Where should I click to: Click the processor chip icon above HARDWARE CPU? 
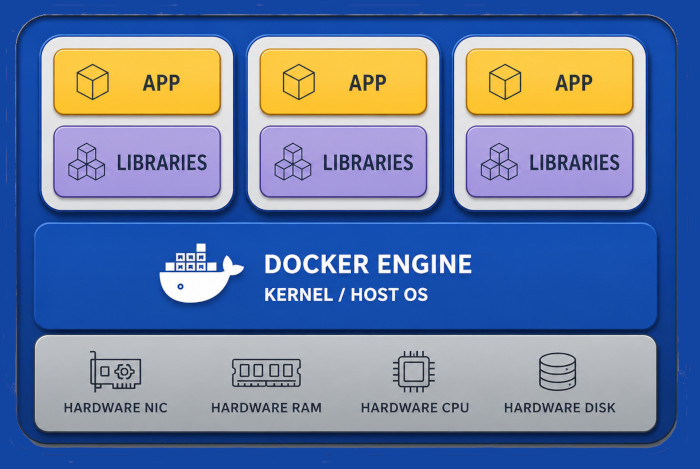pyautogui.click(x=414, y=371)
